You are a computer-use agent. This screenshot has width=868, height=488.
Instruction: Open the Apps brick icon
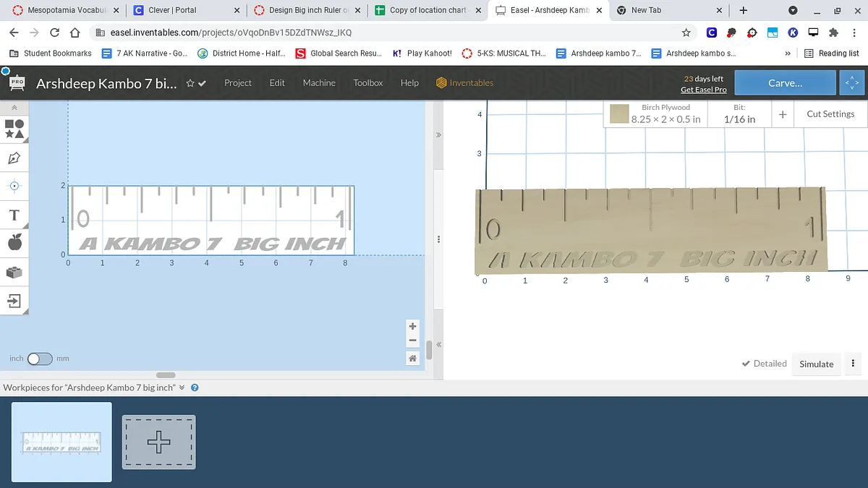coord(14,273)
